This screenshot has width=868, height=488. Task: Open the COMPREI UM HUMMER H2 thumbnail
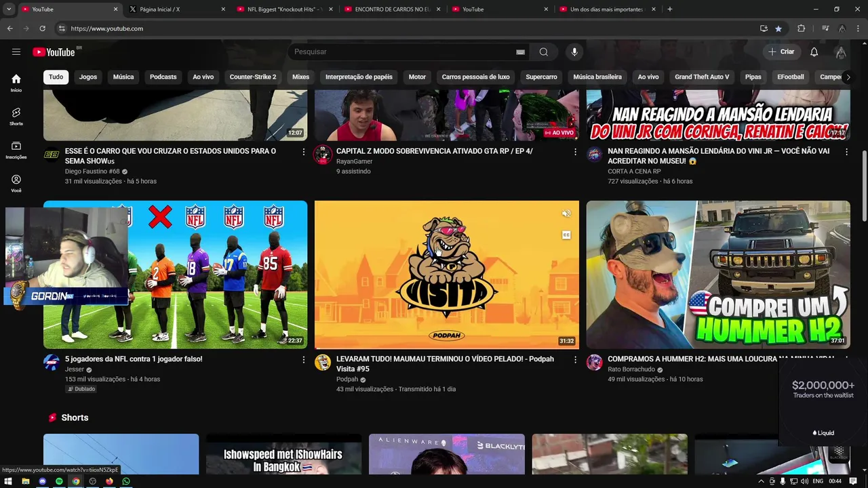(718, 274)
